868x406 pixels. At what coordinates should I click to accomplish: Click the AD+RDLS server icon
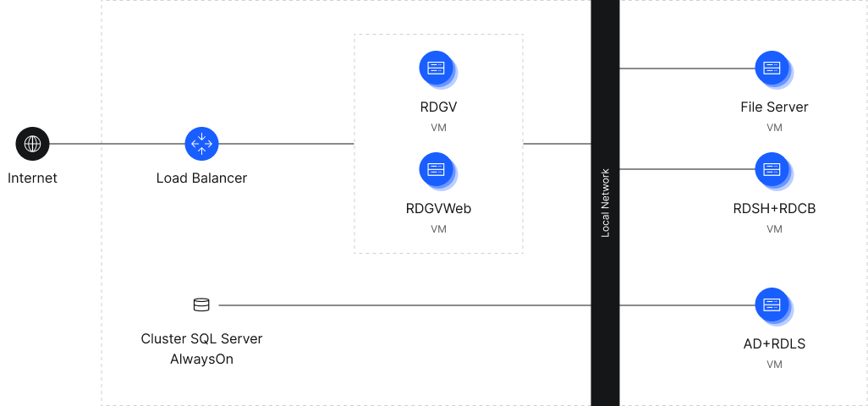[772, 305]
